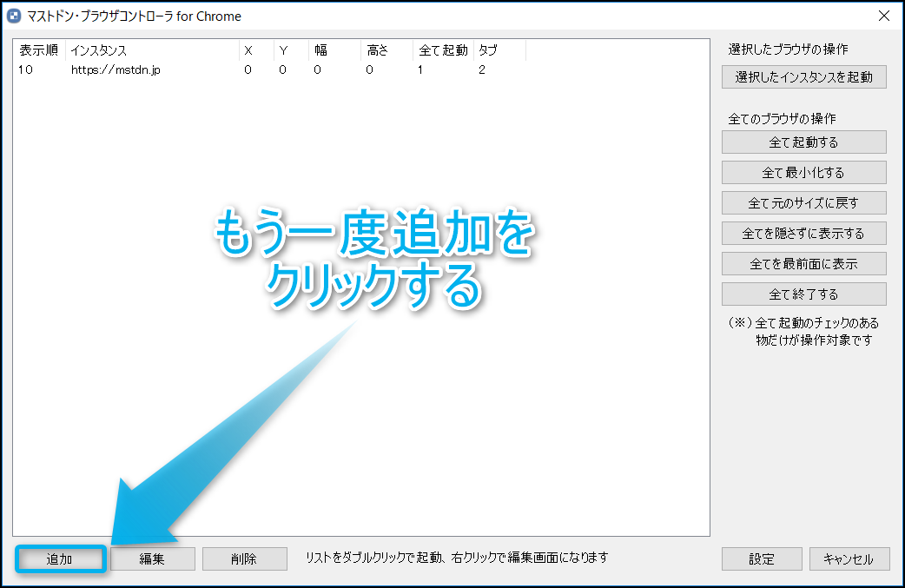Image resolution: width=905 pixels, height=588 pixels.
Task: Click 全て元のサイズに戻す button
Action: pyautogui.click(x=803, y=203)
